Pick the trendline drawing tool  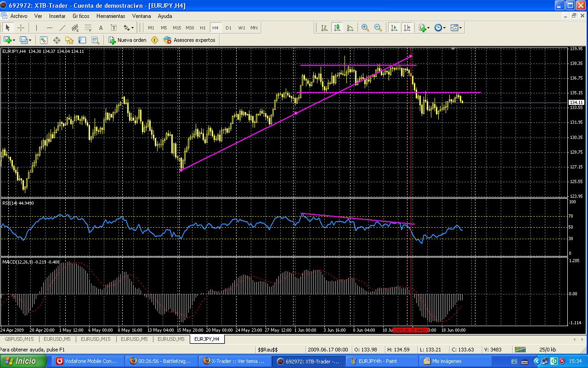click(x=62, y=28)
